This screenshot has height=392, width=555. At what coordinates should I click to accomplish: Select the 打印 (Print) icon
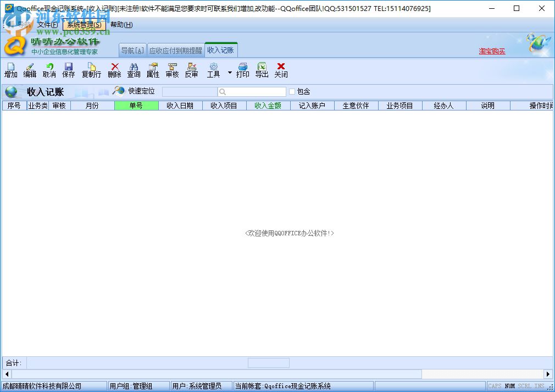pos(242,70)
